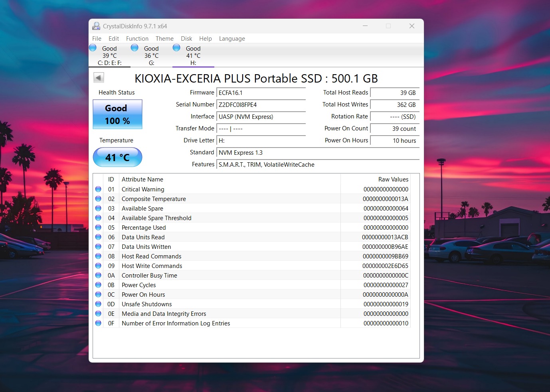The height and width of the screenshot is (392, 550).
Task: Close the CrystalDiskInfo window
Action: (x=412, y=26)
